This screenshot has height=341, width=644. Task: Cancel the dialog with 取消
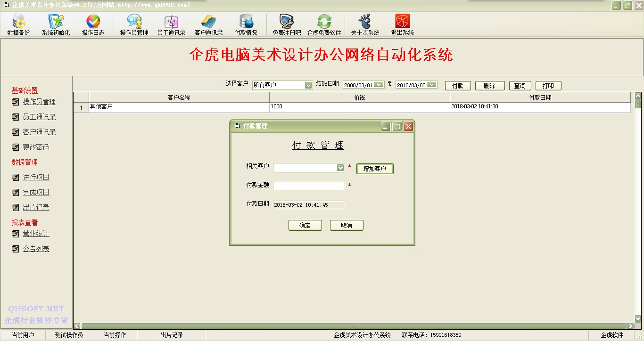coord(347,225)
